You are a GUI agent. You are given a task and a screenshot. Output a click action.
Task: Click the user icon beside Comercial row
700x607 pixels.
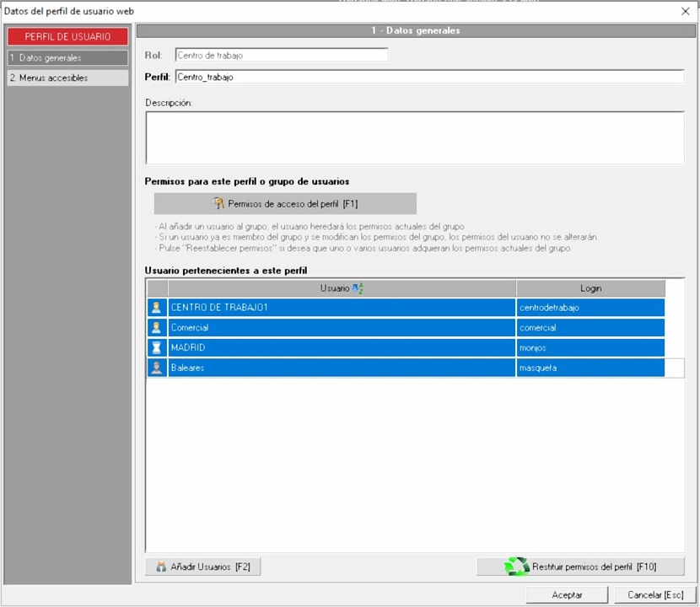[156, 327]
